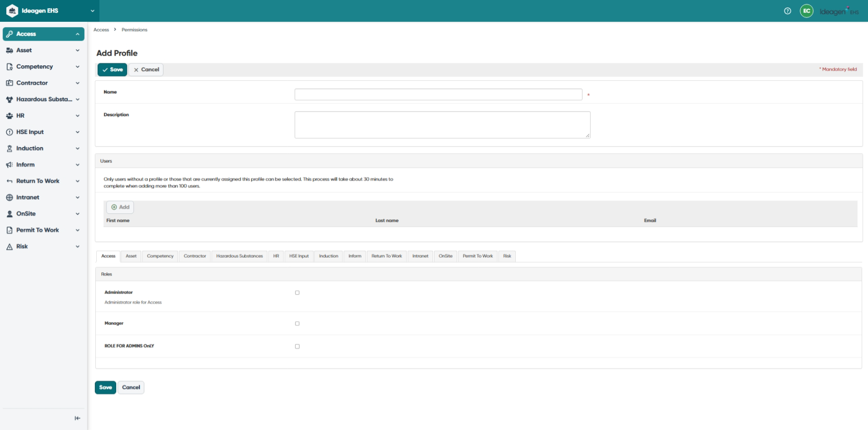
Task: Add a user with the Add button
Action: point(120,207)
